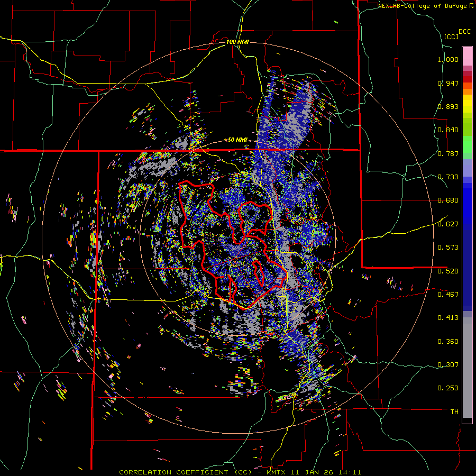Click the 0.307 scale value
The image size is (476, 476).
(448, 365)
